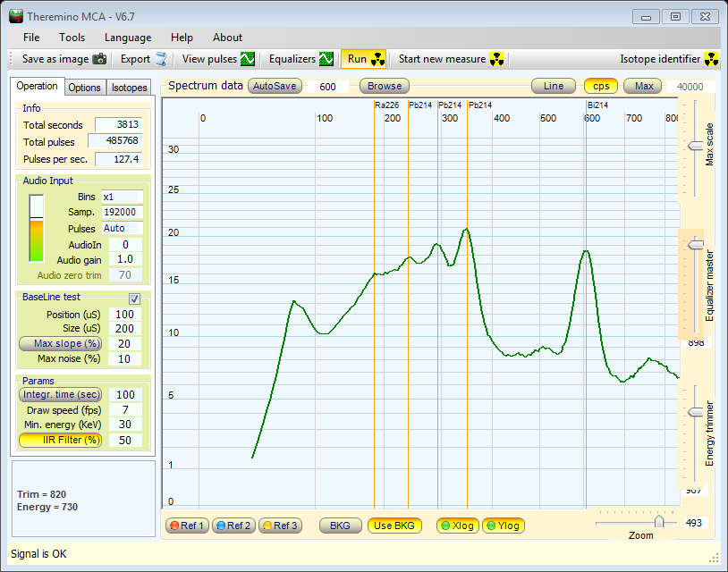
Task: Switch to the Isotopes tab
Action: point(130,88)
